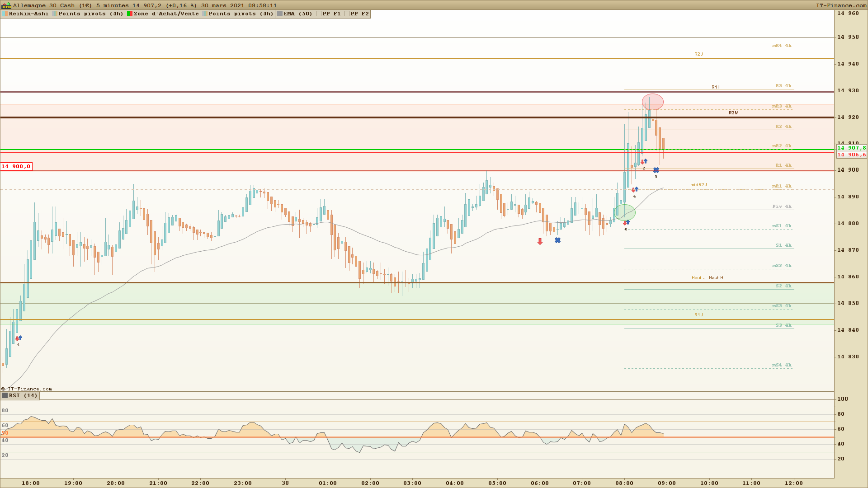Click the DEMO chart icon in title bar

coord(6,5)
